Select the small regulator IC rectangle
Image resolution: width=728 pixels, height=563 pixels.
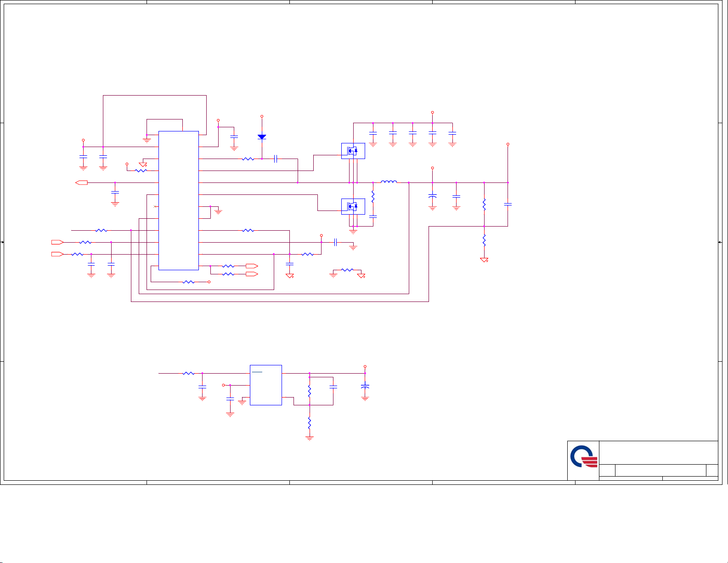click(x=266, y=385)
